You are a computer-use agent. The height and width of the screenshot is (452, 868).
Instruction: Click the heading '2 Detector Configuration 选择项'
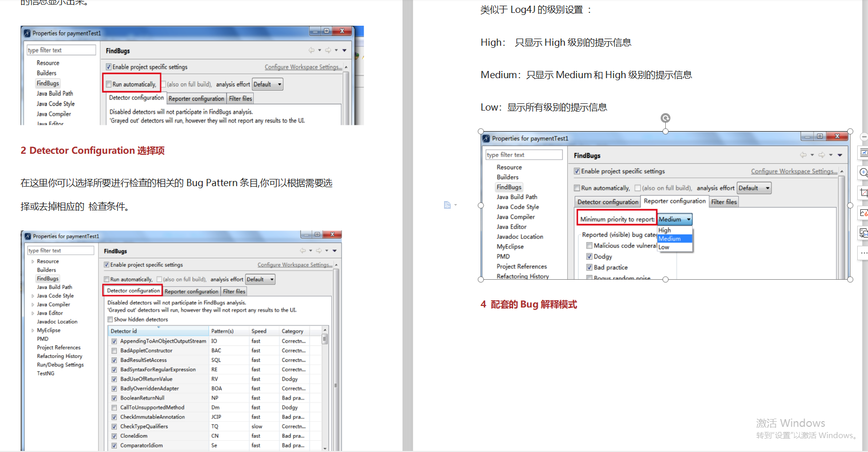coord(93,151)
